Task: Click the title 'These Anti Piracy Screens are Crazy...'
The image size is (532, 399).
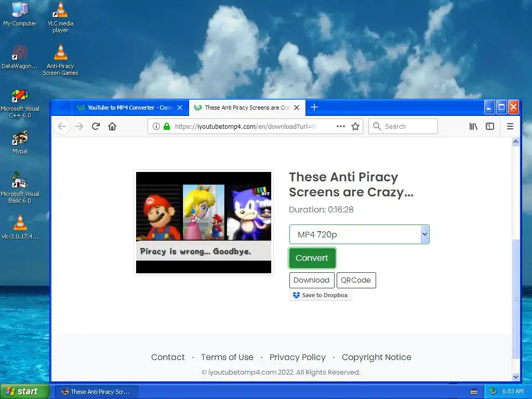Action: click(351, 184)
